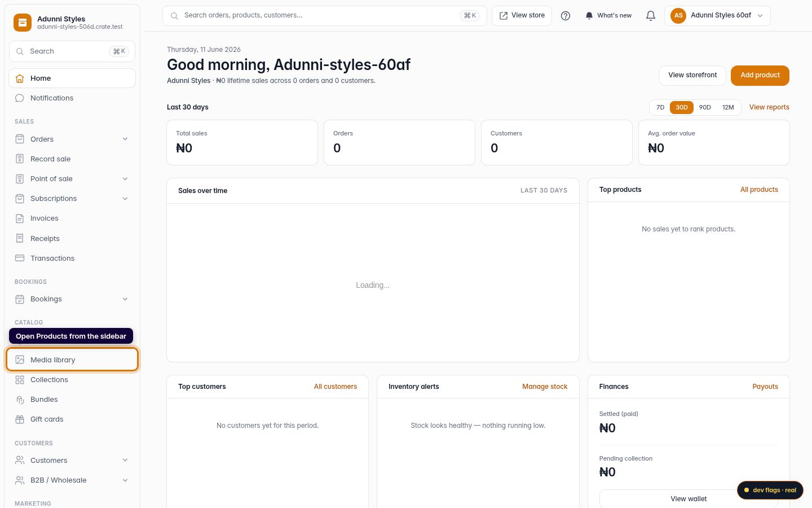Viewport: 812px width, 508px height.
Task: Click the notification bell icon in the top bar
Action: [x=651, y=16]
